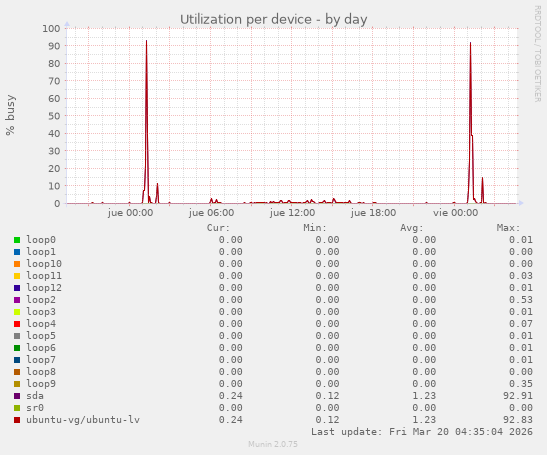This screenshot has width=547, height=455.
Task: Select the loop9 legend label
Action: tap(41, 383)
